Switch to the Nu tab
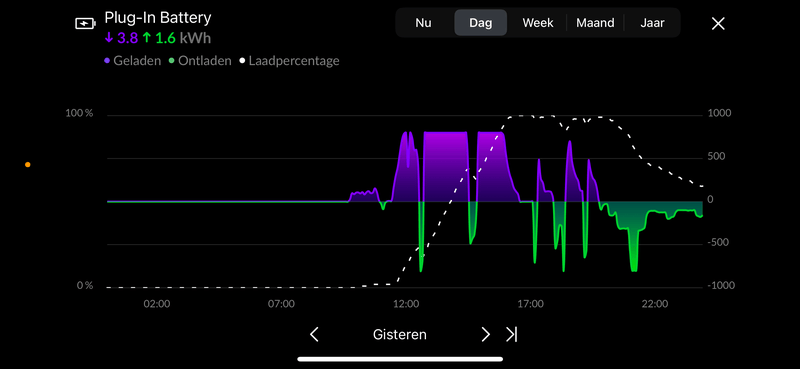The width and height of the screenshot is (800, 369). pyautogui.click(x=423, y=23)
